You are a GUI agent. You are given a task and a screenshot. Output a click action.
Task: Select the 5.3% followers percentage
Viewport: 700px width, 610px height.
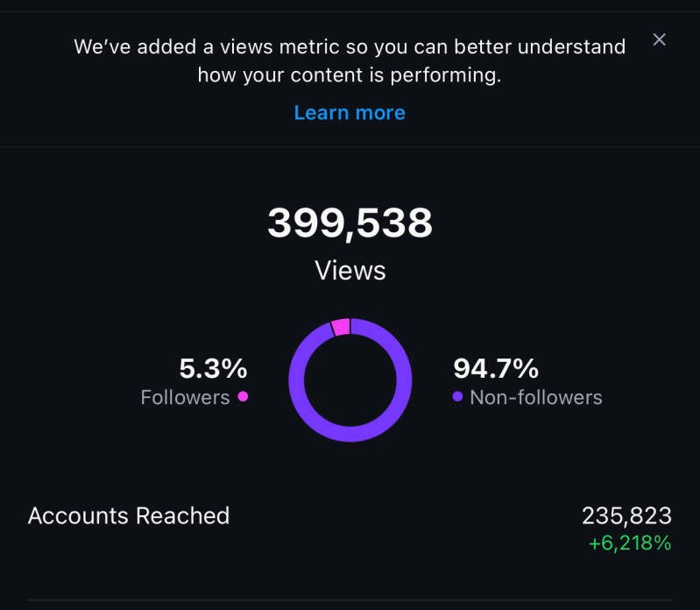coord(213,368)
